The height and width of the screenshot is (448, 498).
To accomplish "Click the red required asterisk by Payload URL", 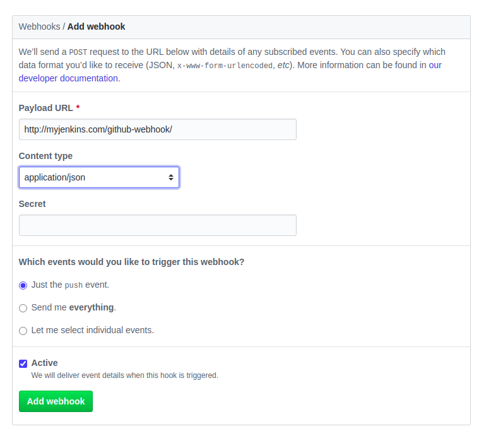I will tap(78, 108).
